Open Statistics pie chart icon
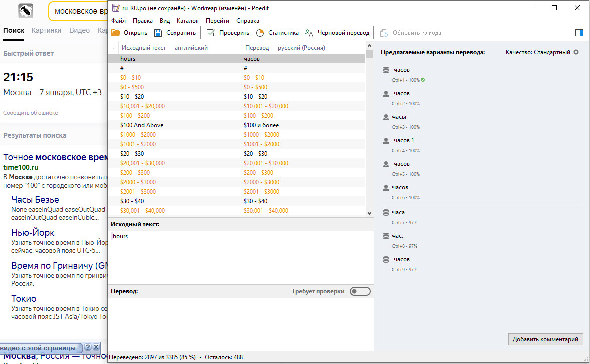This screenshot has width=590, height=364. (x=260, y=33)
